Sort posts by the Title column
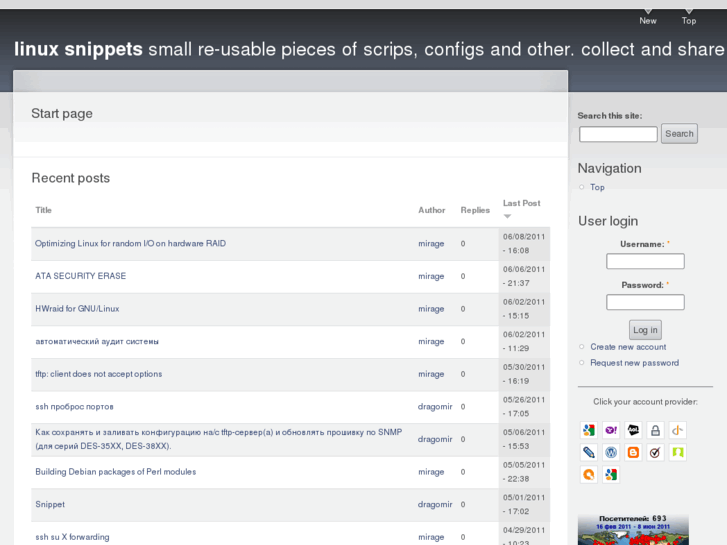The image size is (727, 545). pyautogui.click(x=43, y=210)
